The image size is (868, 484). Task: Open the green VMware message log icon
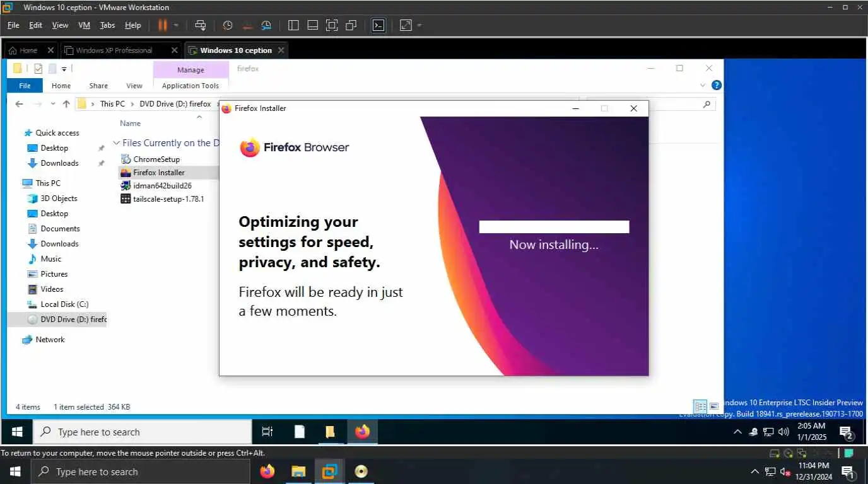pos(849,453)
